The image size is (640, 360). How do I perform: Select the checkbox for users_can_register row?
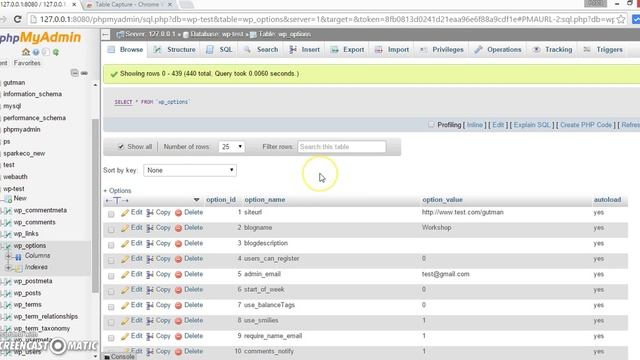click(111, 260)
